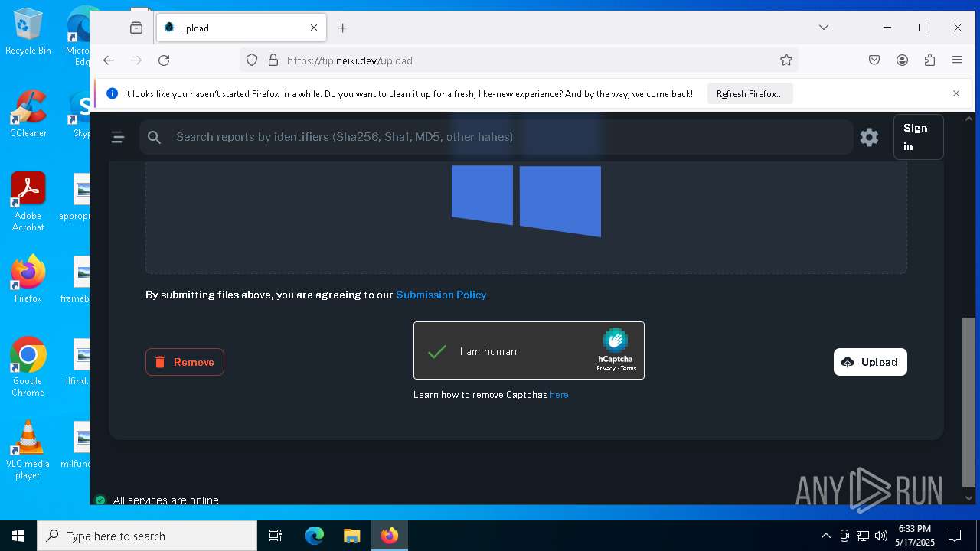Viewport: 980px width, 551px height.
Task: Follow the 'here' captcha removal link
Action: tap(559, 395)
